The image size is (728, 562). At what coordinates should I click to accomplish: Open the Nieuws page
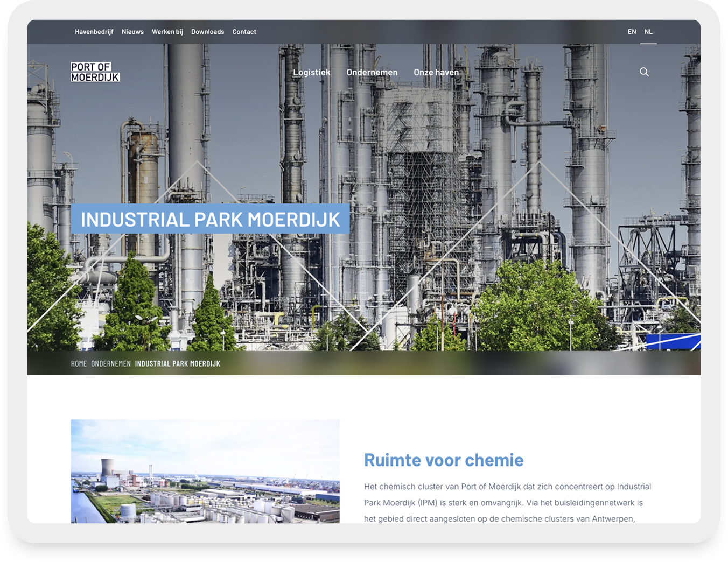pos(132,32)
